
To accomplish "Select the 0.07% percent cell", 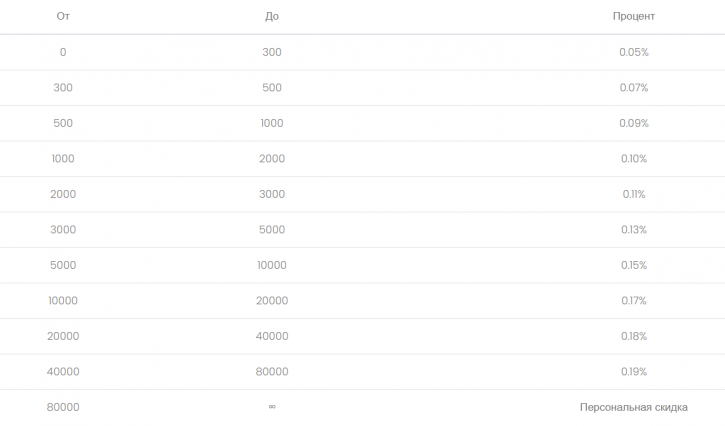I will point(634,87).
